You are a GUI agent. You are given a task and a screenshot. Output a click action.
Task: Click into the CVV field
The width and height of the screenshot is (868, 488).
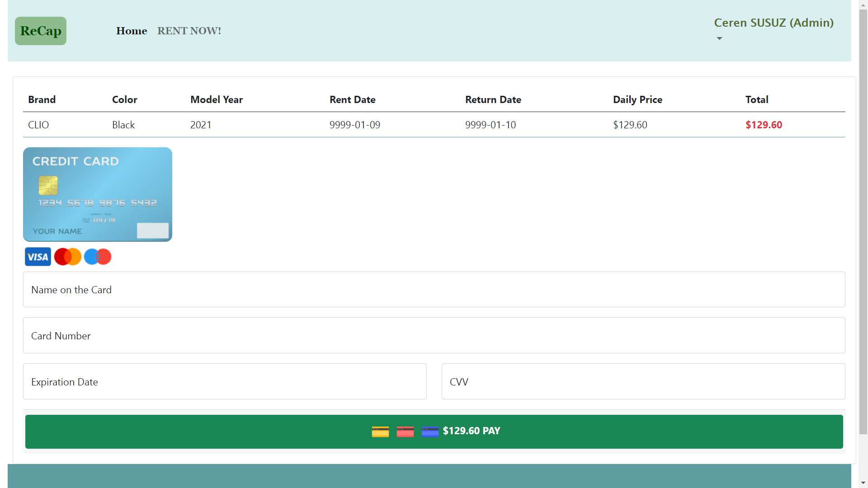click(x=643, y=382)
